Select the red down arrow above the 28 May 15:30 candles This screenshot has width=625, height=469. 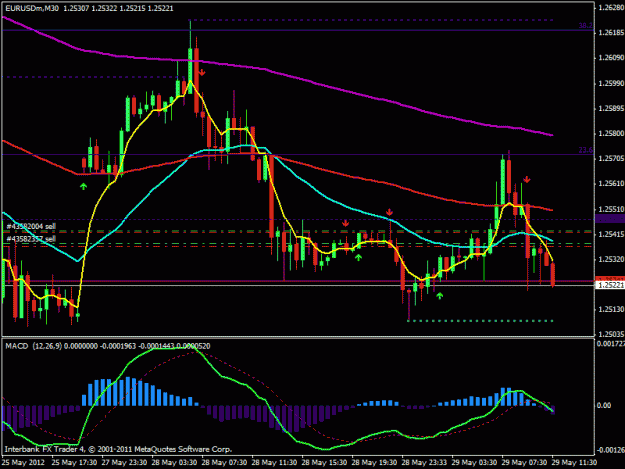pyautogui.click(x=346, y=223)
